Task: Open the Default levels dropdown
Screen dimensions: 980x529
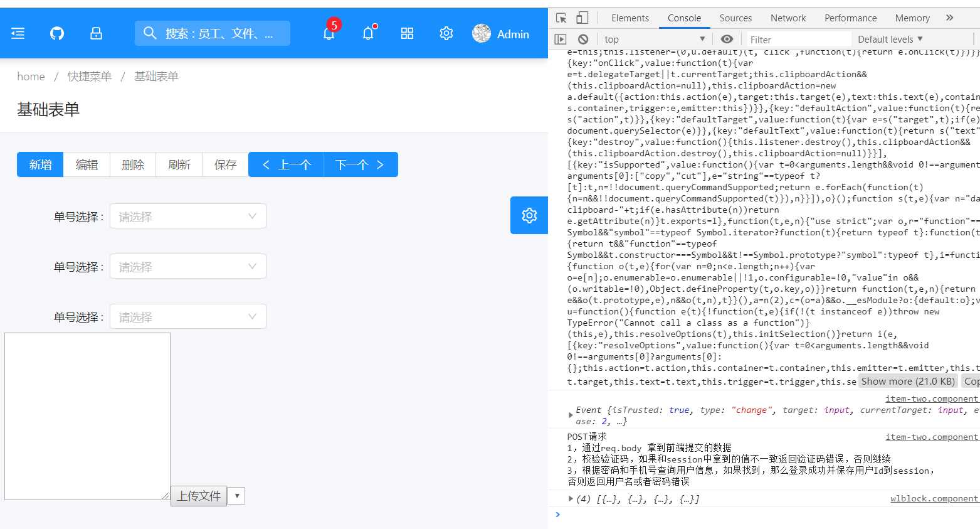Action: point(890,39)
